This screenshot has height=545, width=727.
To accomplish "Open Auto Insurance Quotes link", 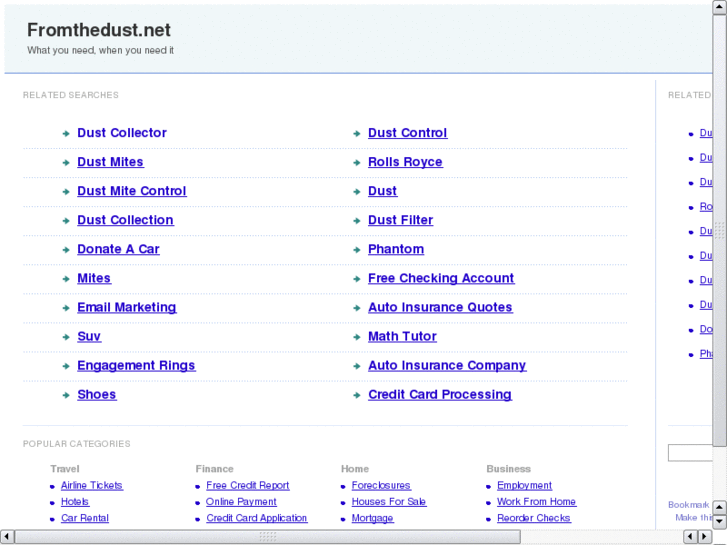I will (x=440, y=307).
